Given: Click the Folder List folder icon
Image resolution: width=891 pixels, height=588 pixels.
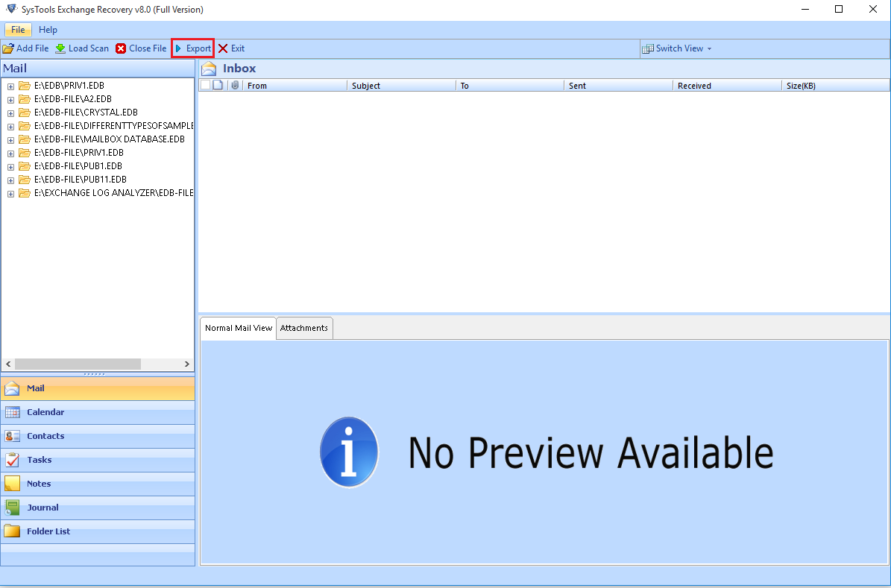Looking at the screenshot, I should [x=12, y=531].
